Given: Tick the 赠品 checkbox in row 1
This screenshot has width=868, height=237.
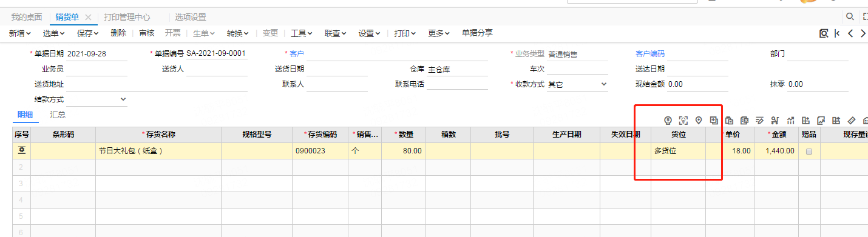Looking at the screenshot, I should [x=809, y=151].
